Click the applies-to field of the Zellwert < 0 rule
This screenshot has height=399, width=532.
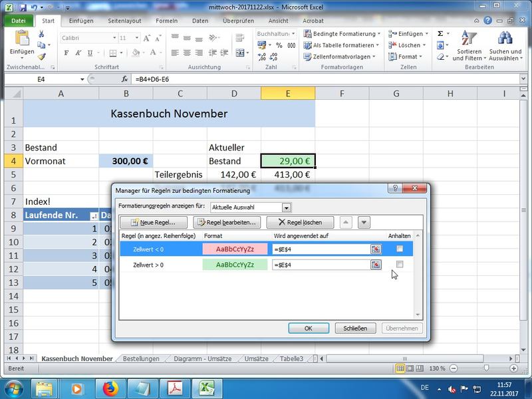pos(321,249)
